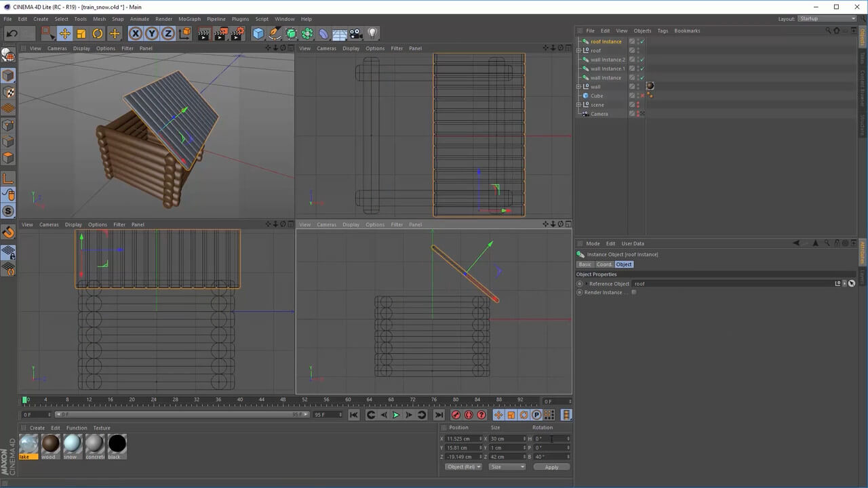
Task: Select the Rotate tool in the top toolbar
Action: pyautogui.click(x=98, y=33)
